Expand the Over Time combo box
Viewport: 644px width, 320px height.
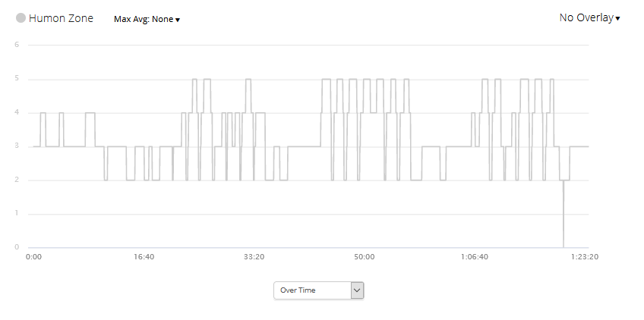(319, 290)
